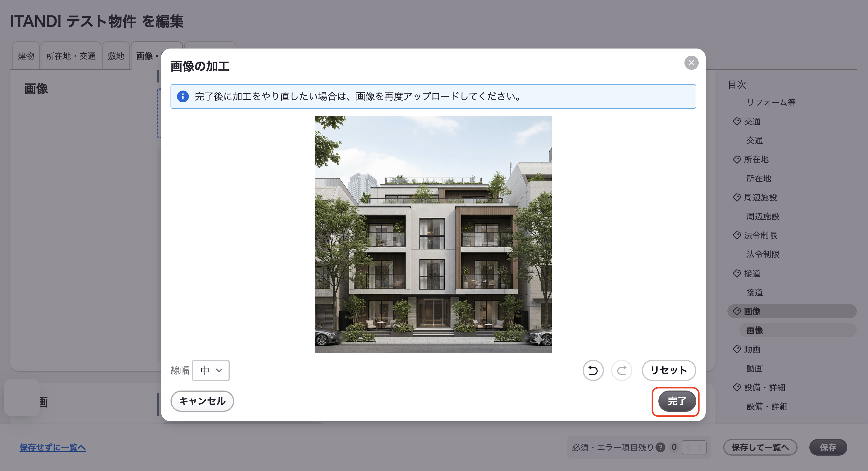
Task: Click the 設備・詳細 heading text in 目次
Action: (765, 387)
